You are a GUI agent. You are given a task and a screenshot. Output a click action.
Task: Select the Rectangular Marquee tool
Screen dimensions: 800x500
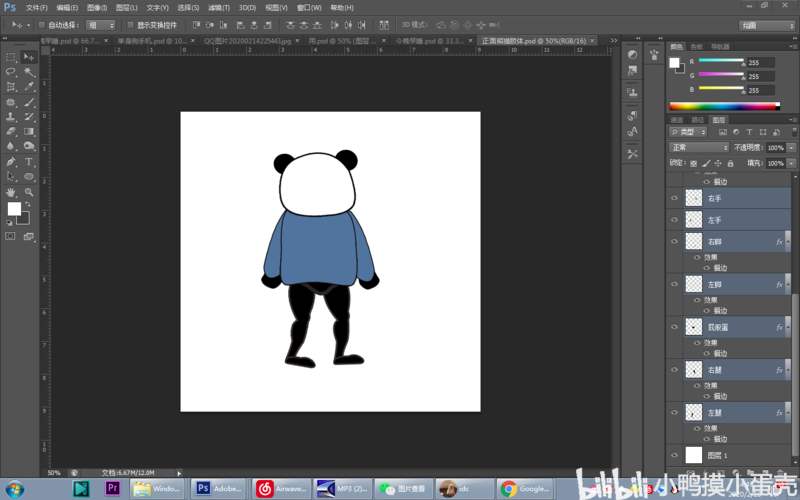(11, 57)
